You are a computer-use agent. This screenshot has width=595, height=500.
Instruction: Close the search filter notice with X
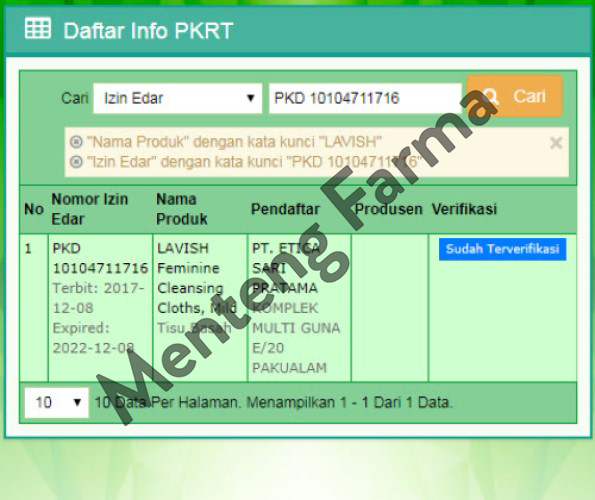556,143
